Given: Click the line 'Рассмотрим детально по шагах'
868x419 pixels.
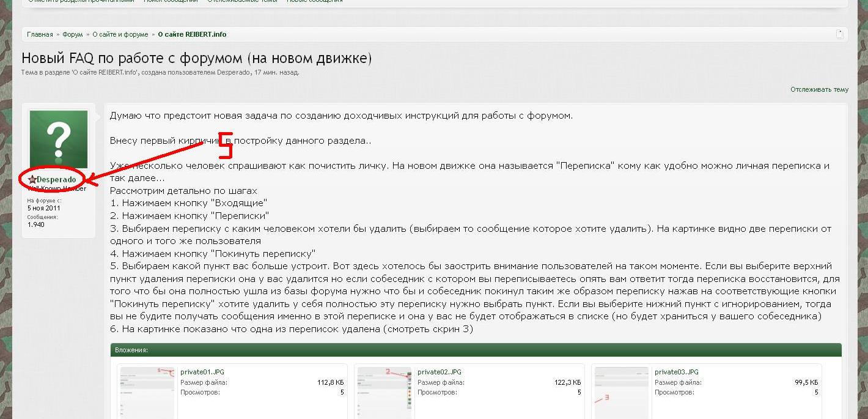Looking at the screenshot, I should tap(183, 191).
